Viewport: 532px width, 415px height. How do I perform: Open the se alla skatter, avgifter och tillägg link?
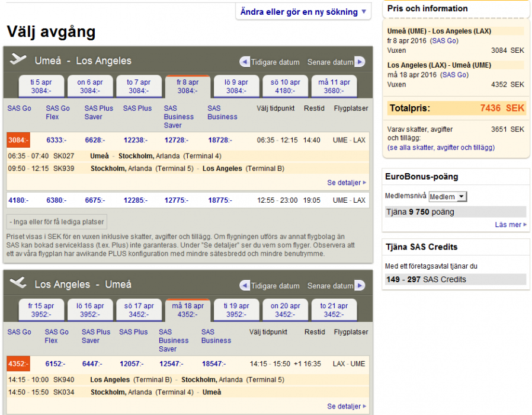point(441,148)
